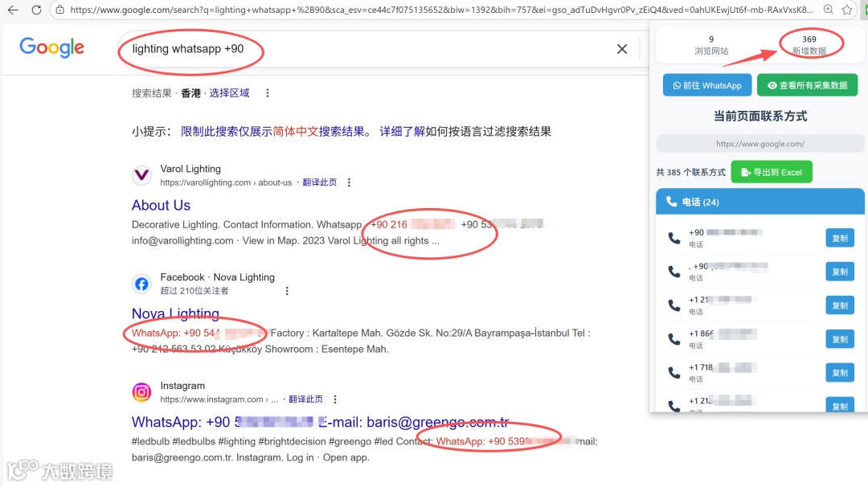
Task: Click the Instagram favicon icon
Action: tap(141, 392)
